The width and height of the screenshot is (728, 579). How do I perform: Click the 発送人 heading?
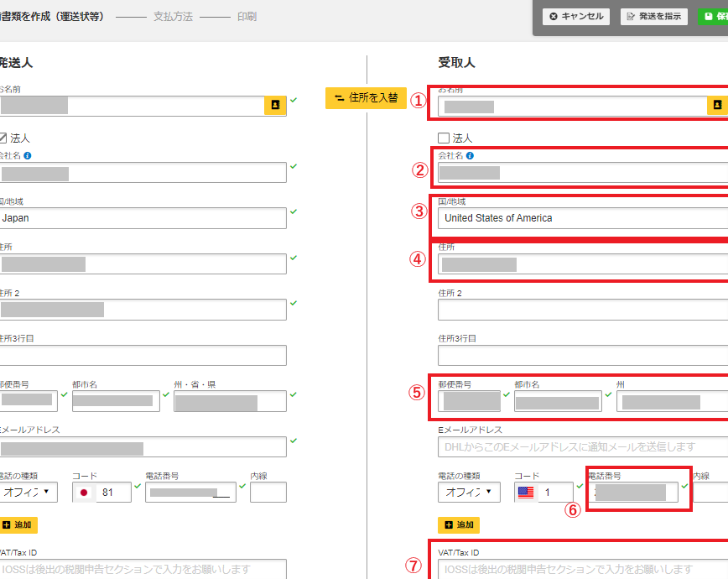(16, 63)
